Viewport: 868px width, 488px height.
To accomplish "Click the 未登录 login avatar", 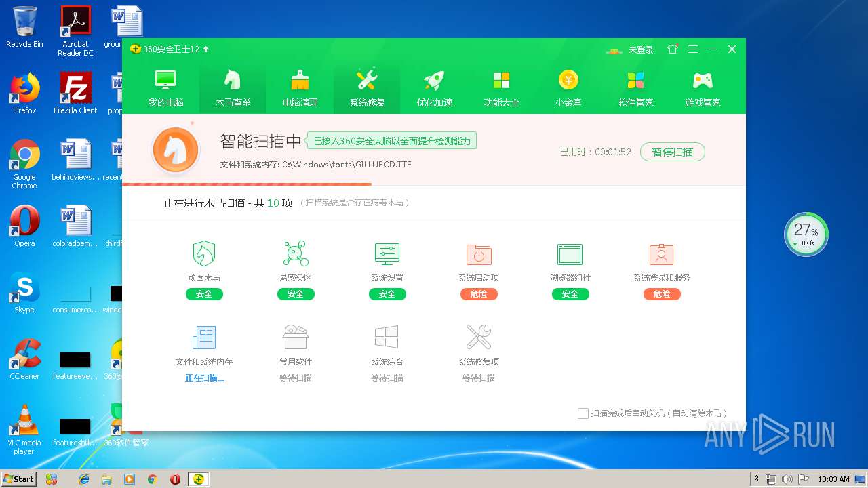I will [x=614, y=50].
